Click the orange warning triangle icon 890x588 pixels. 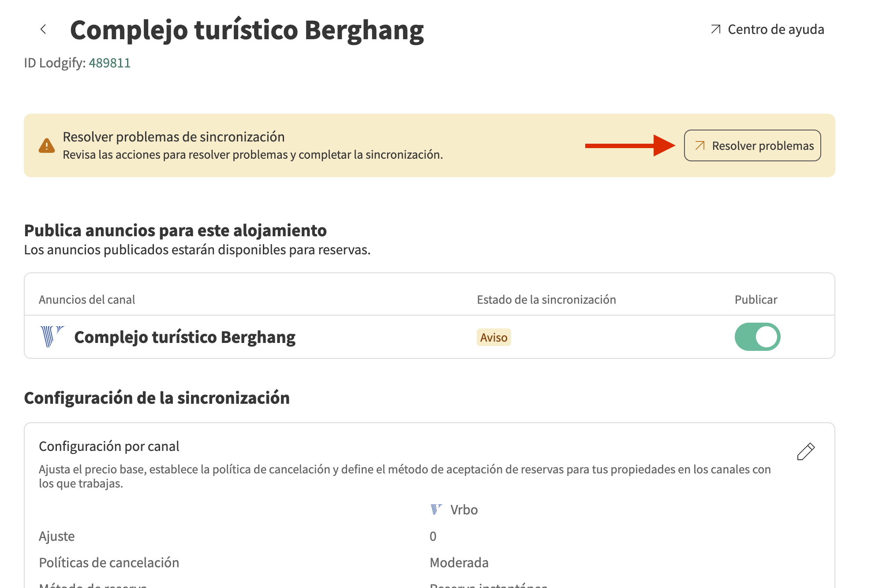pos(47,146)
